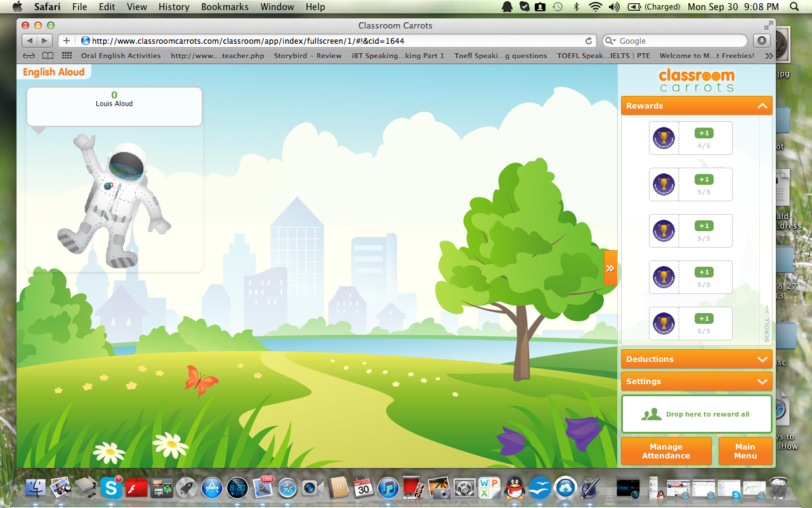Image resolution: width=812 pixels, height=508 pixels.
Task: Click the +1 badge on the 4/5 reward
Action: 704,133
